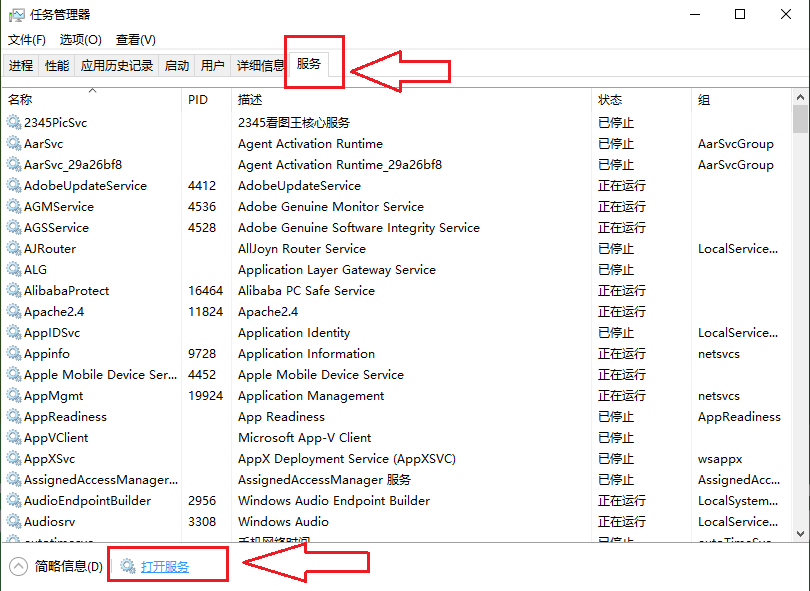Click description AllJoyn Router Service
This screenshot has width=810, height=591.
pos(302,248)
